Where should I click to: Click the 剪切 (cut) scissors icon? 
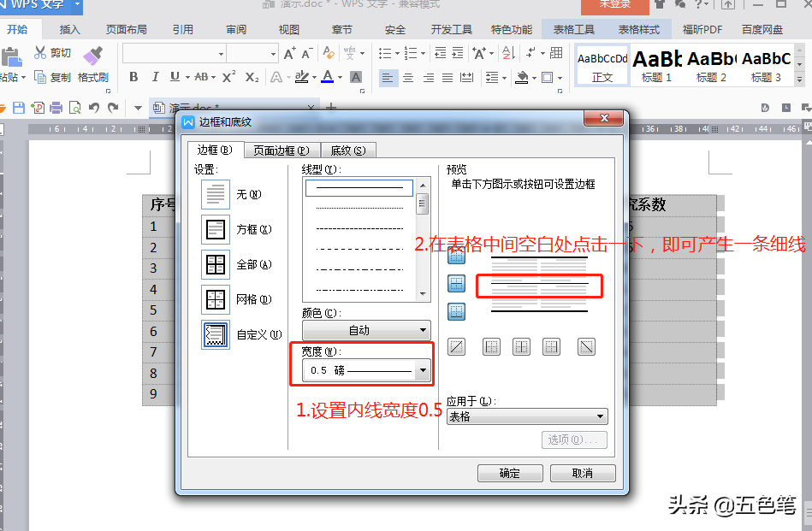(40, 52)
